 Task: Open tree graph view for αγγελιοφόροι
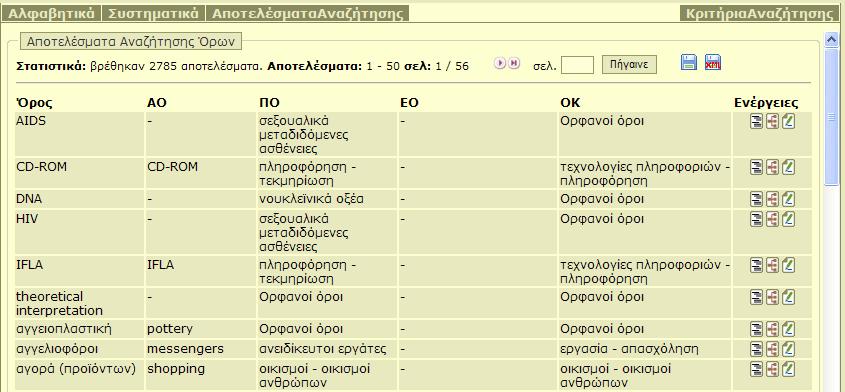click(772, 349)
